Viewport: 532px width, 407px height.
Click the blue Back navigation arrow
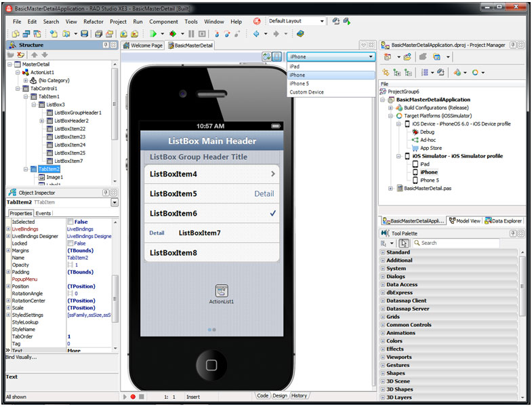point(256,34)
